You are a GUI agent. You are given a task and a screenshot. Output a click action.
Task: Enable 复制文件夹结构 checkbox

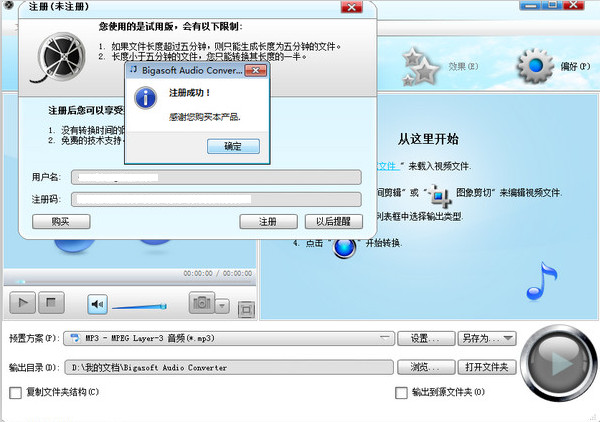point(15,393)
